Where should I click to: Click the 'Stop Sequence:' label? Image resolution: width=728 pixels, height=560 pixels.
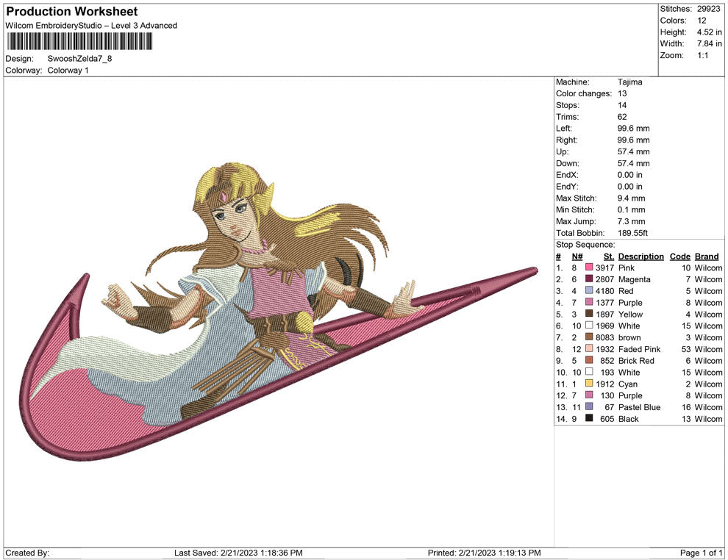[585, 245]
